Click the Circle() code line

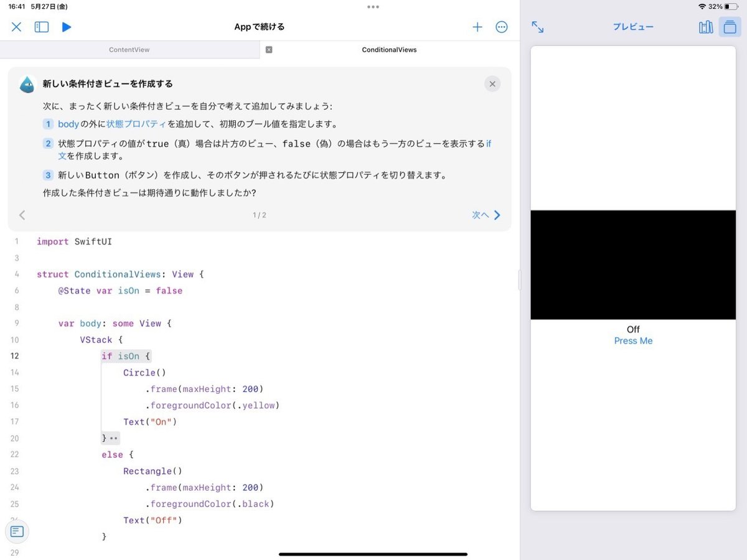click(x=144, y=373)
